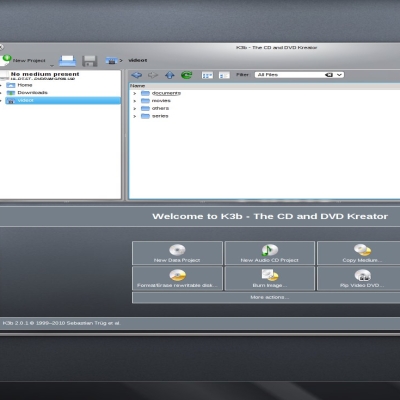The height and width of the screenshot is (400, 400).
Task: Click the 'videot' breadcrumb location label
Action: click(x=138, y=60)
